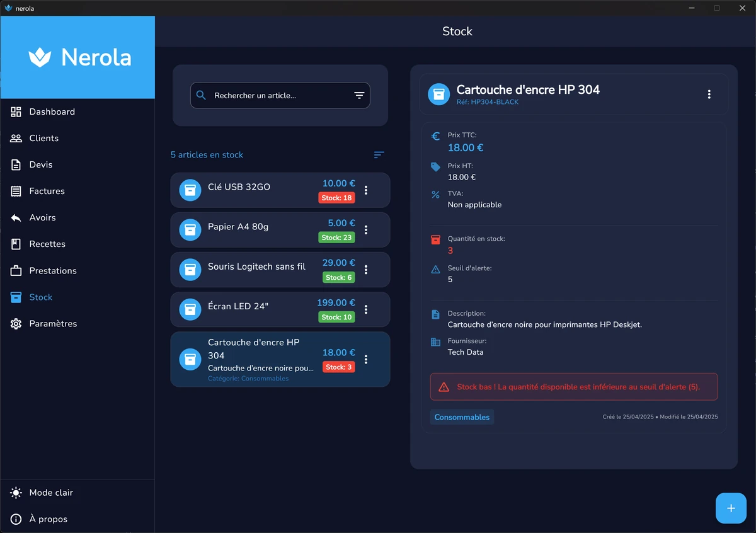
Task: Open options menu for Cartouche d'encre HP 304 detail
Action: [x=709, y=94]
